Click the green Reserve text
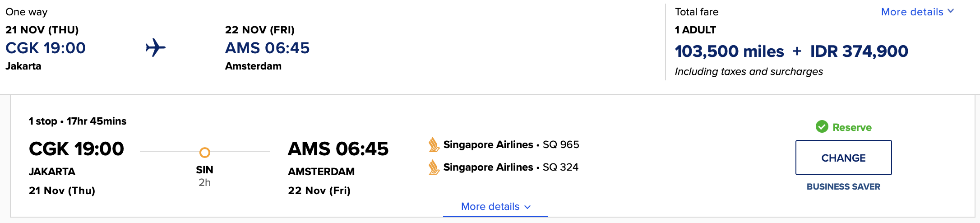Image resolution: width=980 pixels, height=223 pixels. click(852, 127)
